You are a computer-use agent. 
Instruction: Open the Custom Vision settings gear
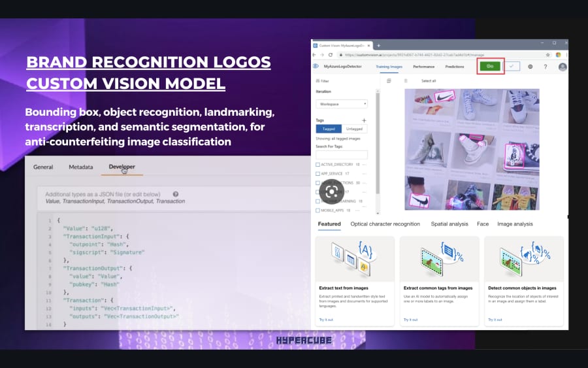531,67
